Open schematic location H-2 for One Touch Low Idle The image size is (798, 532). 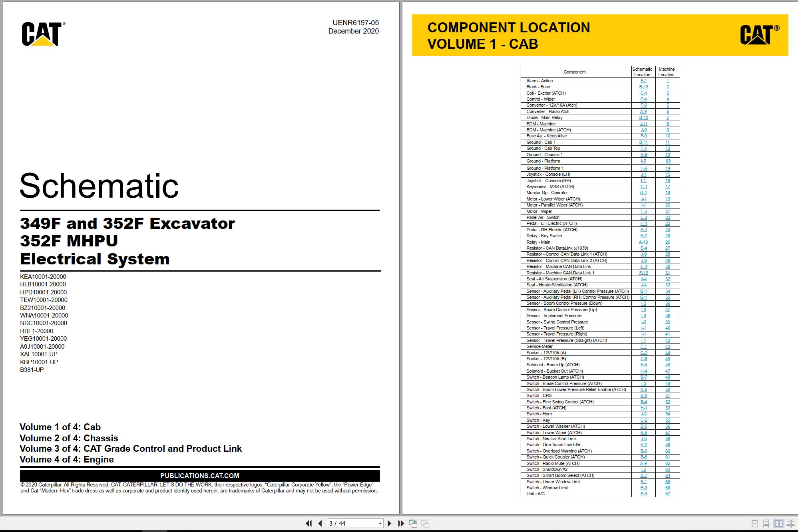643,445
